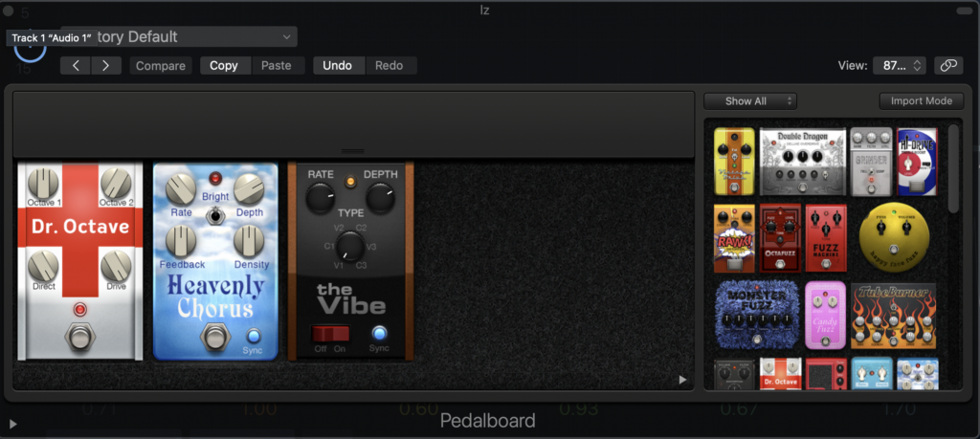Toggle the Heavenly Chorus footswitch
The width and height of the screenshot is (980, 439).
point(215,338)
